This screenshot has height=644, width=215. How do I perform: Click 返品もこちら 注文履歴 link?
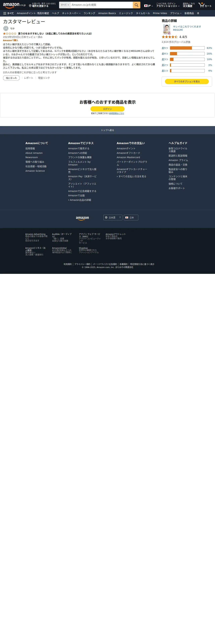pos(189,5)
